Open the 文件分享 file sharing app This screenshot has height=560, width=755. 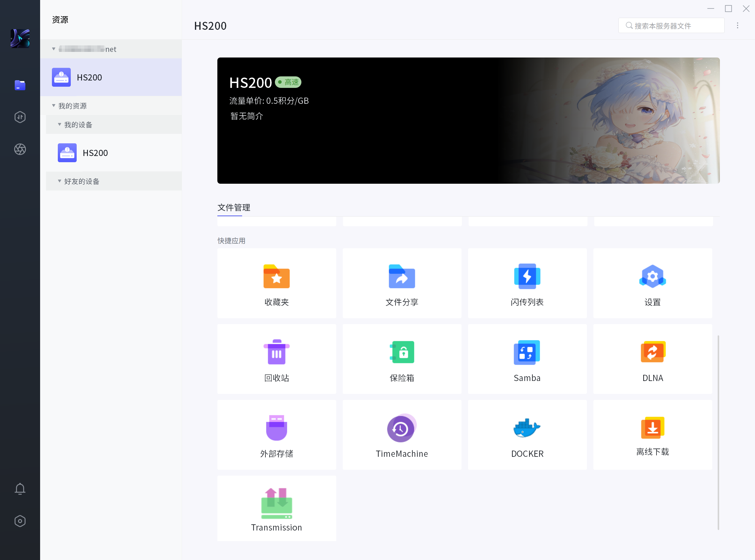click(x=402, y=283)
